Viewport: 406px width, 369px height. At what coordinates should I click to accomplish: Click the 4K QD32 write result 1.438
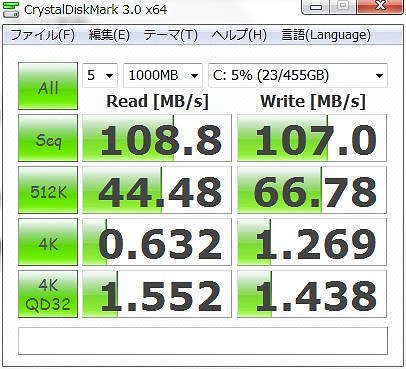[x=312, y=294]
